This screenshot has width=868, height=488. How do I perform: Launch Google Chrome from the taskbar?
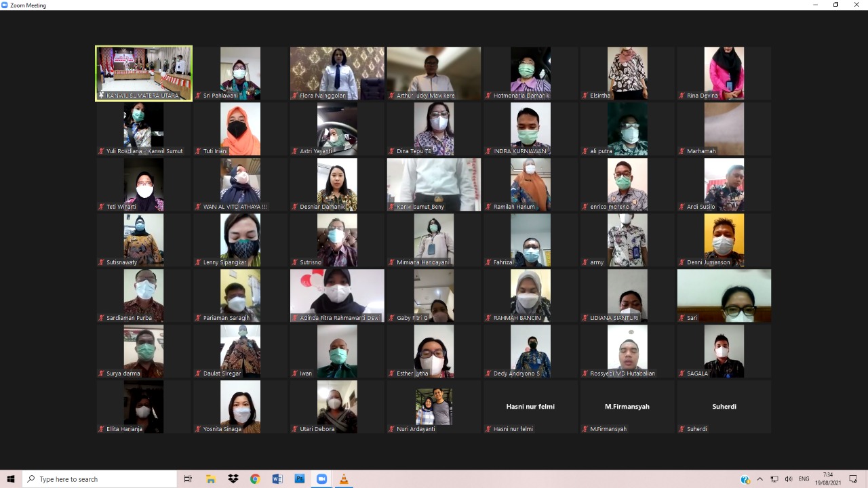[255, 479]
